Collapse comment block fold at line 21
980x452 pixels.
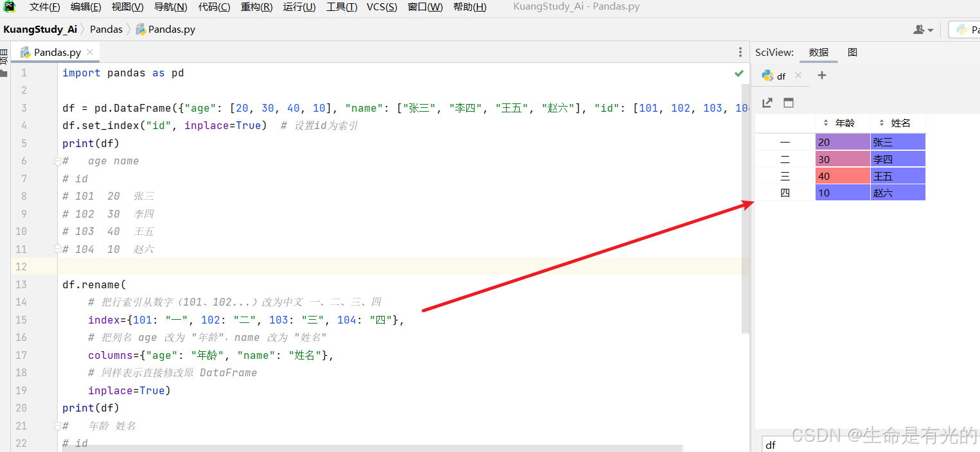pyautogui.click(x=57, y=426)
